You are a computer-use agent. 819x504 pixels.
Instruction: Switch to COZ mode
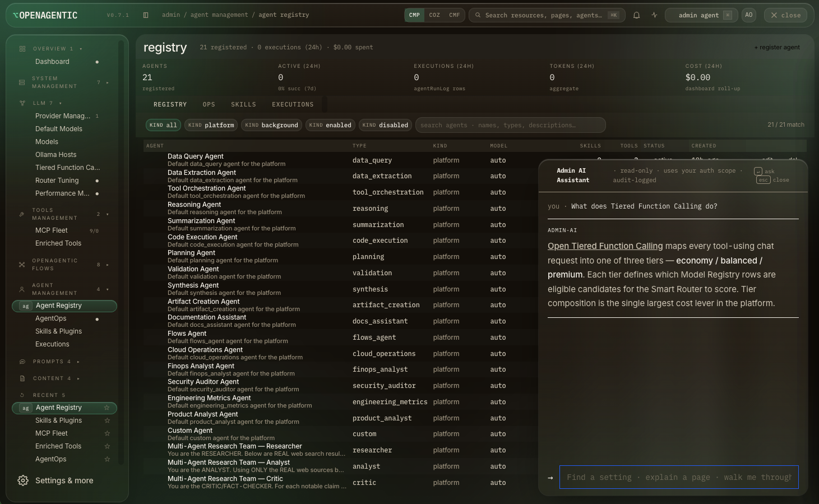(434, 15)
